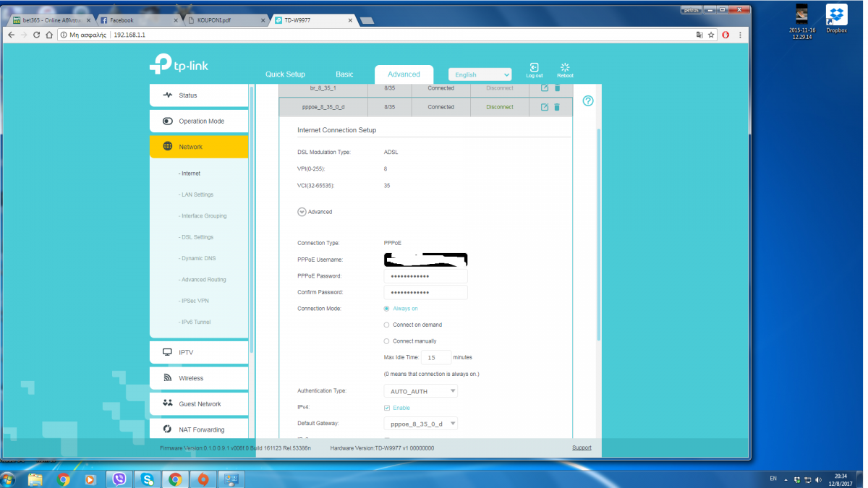This screenshot has width=868, height=488.
Task: Click Disconnect for pppoe_8_35_0_d
Action: coord(499,107)
